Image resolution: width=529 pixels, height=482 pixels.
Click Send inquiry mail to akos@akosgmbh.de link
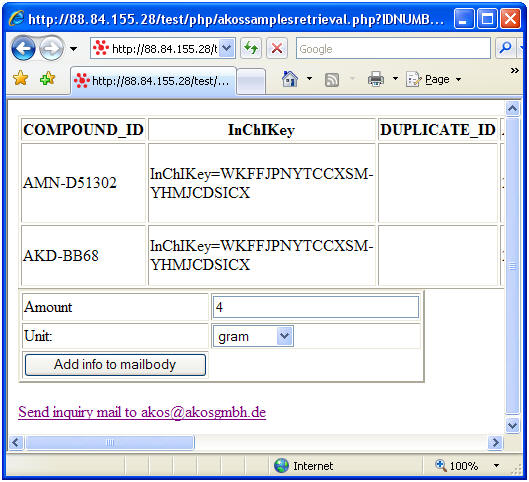tap(142, 412)
